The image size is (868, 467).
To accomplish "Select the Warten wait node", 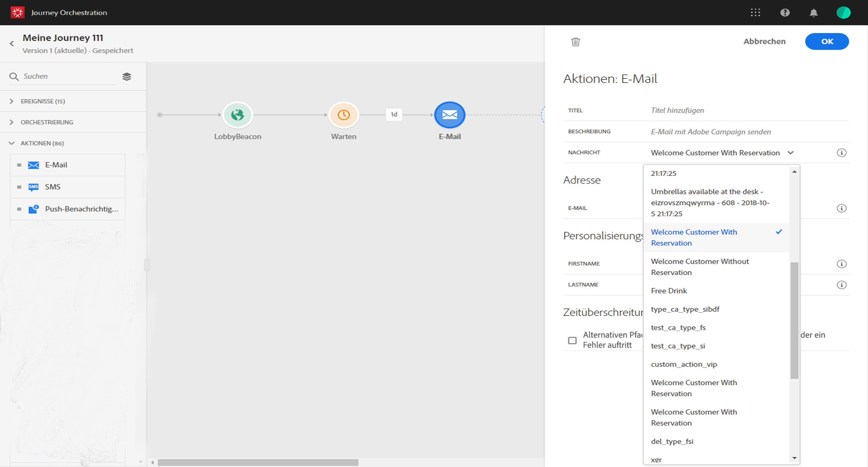I will click(x=344, y=115).
